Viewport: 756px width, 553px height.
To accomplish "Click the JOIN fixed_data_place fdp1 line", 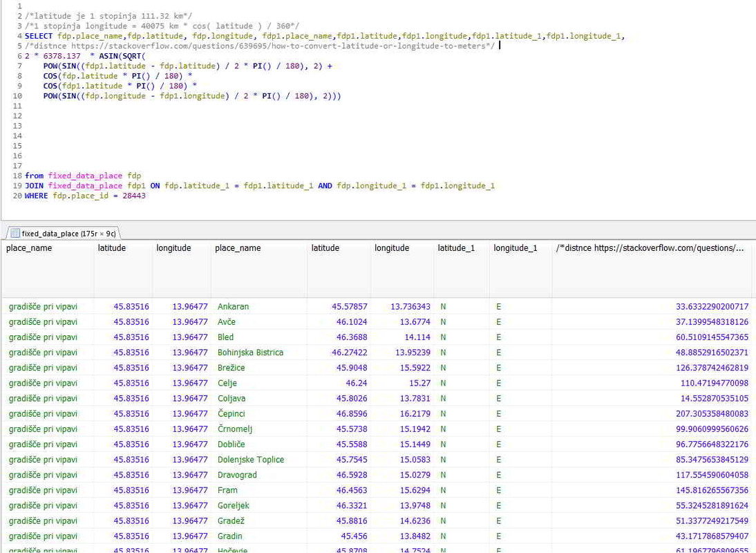I will click(x=260, y=186).
